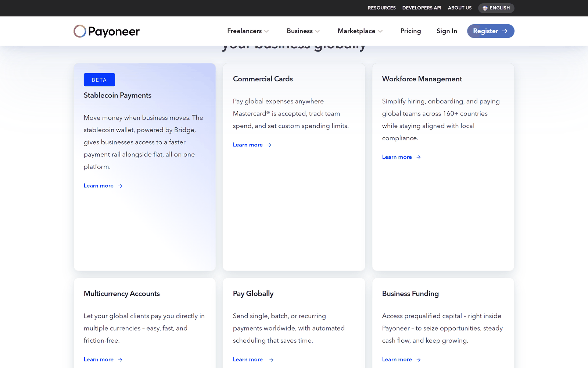This screenshot has height=368, width=588.
Task: Open the Marketplace menu
Action: (x=360, y=31)
